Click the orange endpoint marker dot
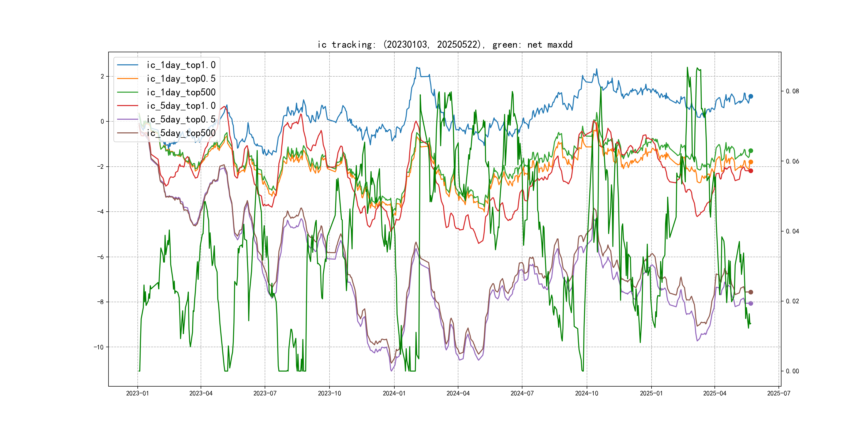 (751, 162)
